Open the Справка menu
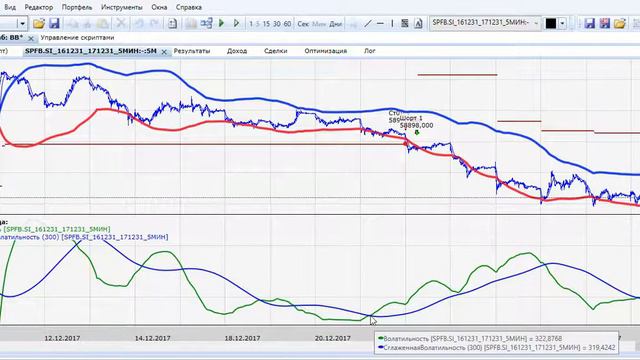This screenshot has height=360, width=640. 189,7
